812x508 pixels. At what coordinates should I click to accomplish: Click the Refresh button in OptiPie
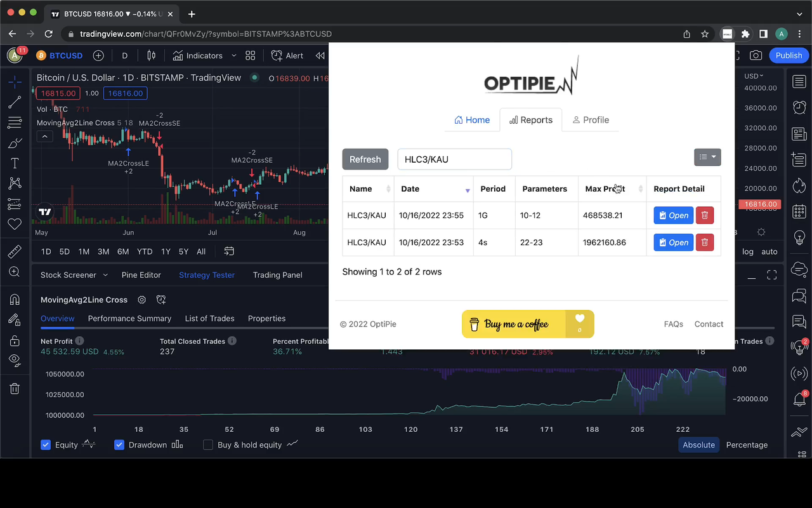365,159
